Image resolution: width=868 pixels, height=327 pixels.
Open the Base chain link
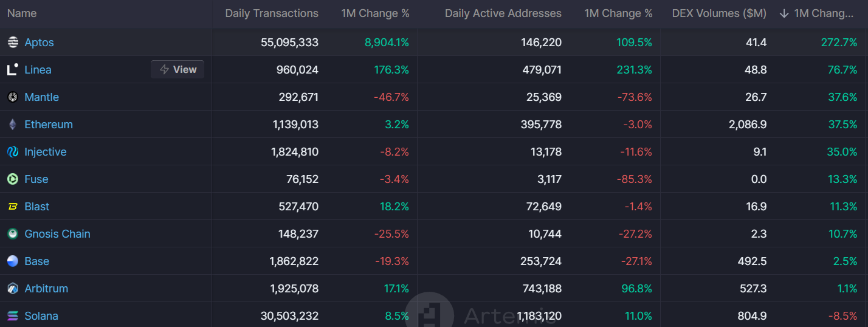click(37, 261)
